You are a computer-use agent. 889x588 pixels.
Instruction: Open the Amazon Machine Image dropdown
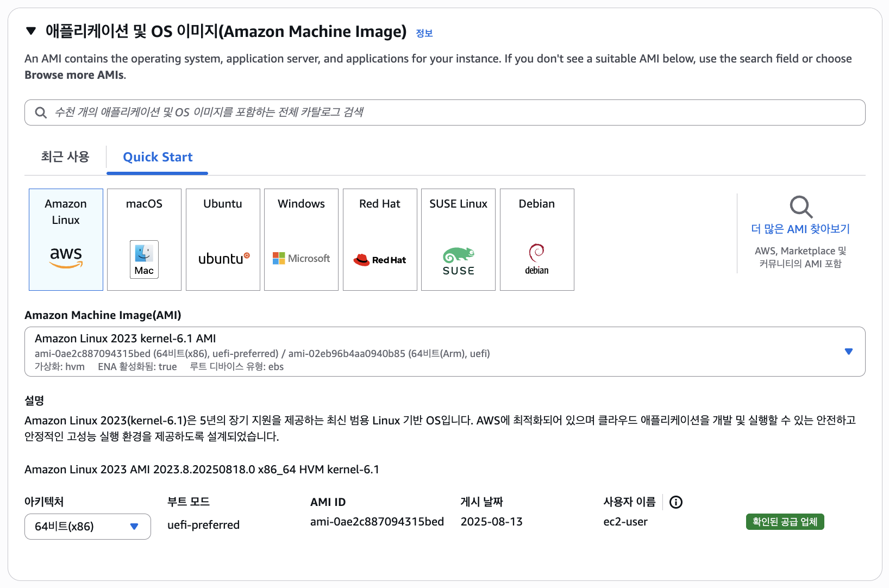[x=444, y=352]
